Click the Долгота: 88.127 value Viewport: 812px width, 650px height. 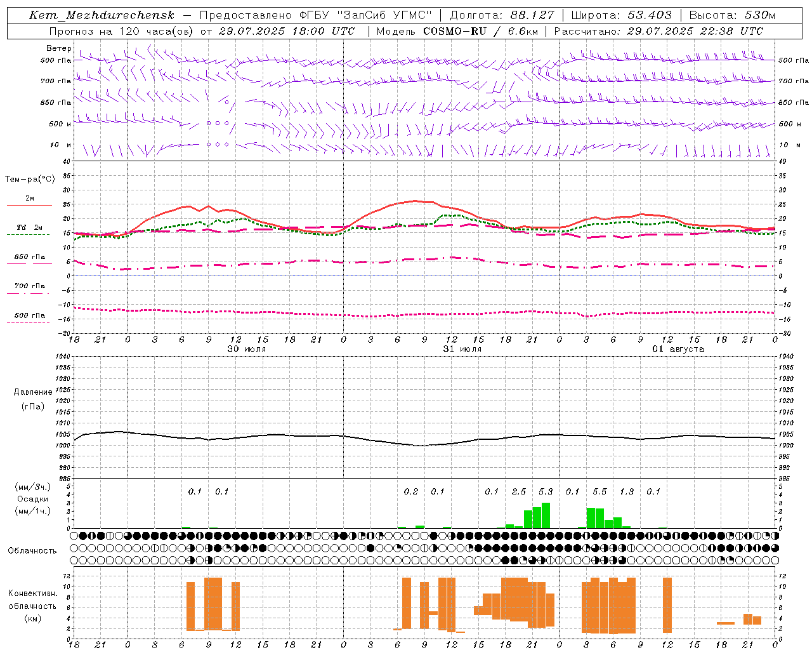(502, 15)
